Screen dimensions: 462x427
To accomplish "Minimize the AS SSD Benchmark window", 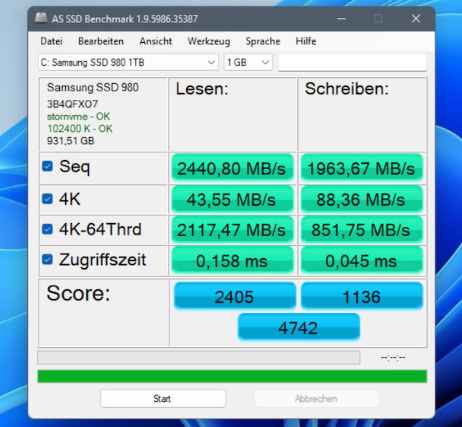I will tap(341, 18).
